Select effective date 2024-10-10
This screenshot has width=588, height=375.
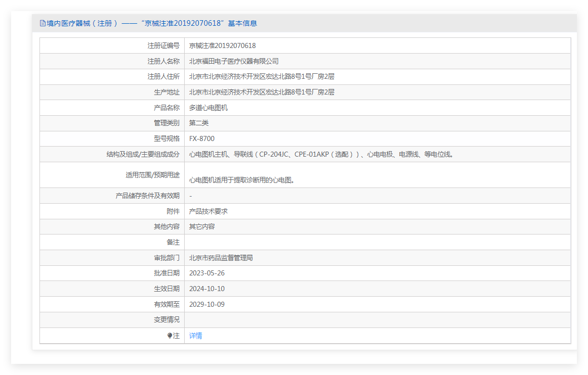point(206,289)
